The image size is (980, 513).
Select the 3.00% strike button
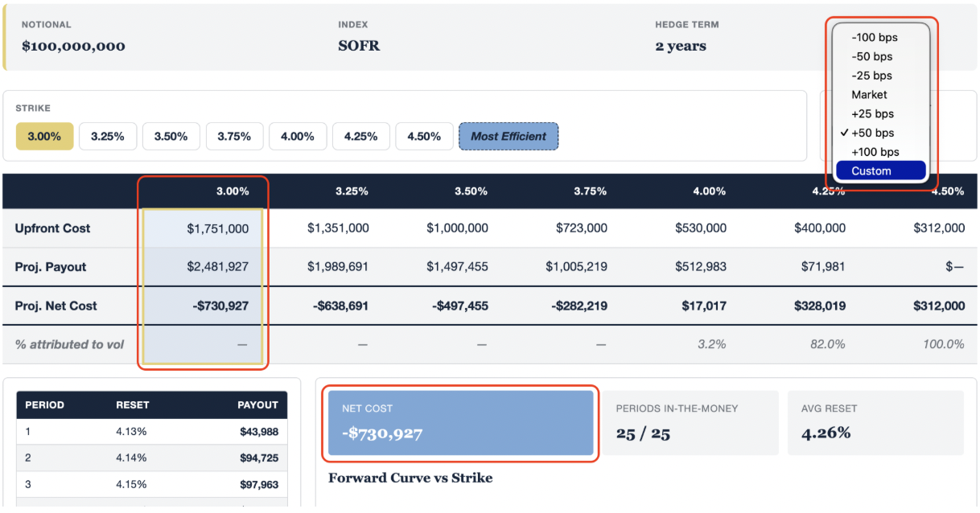click(44, 137)
